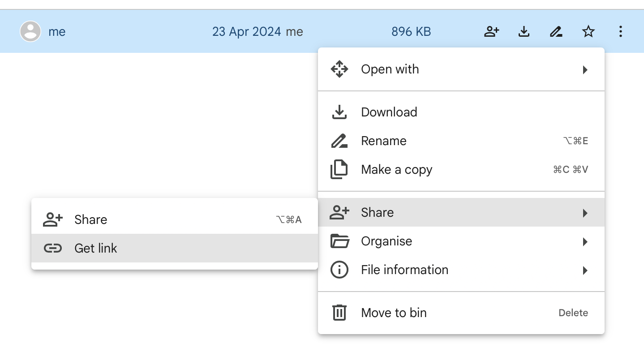The width and height of the screenshot is (644, 352).
Task: Select 'Open with' in the context menu
Action: (461, 69)
